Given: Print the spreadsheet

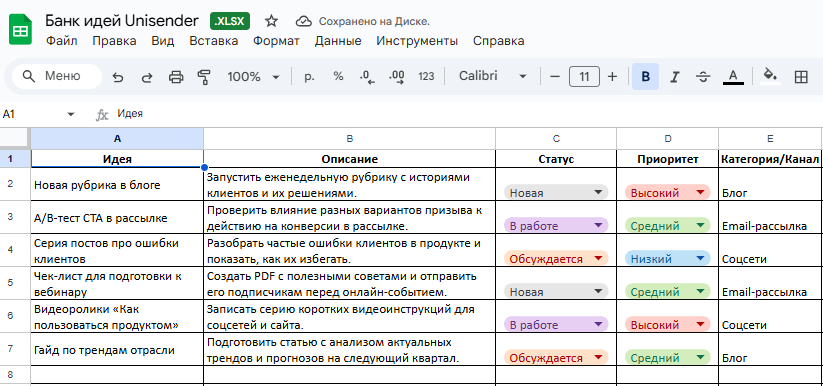Looking at the screenshot, I should [x=176, y=77].
